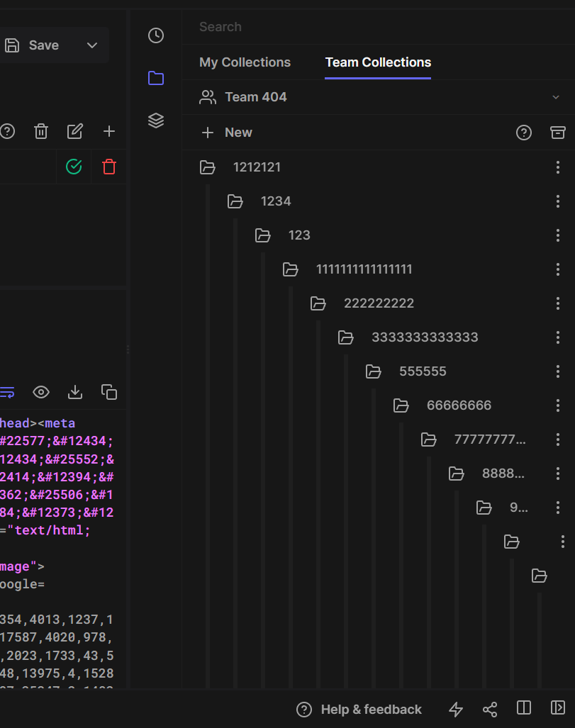Copy the response to clipboard
The width and height of the screenshot is (575, 728).
click(109, 392)
